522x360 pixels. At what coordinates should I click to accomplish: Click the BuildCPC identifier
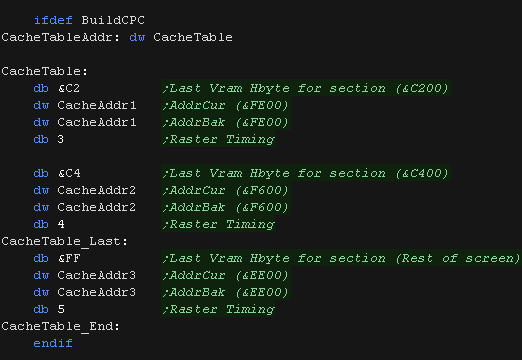click(113, 20)
